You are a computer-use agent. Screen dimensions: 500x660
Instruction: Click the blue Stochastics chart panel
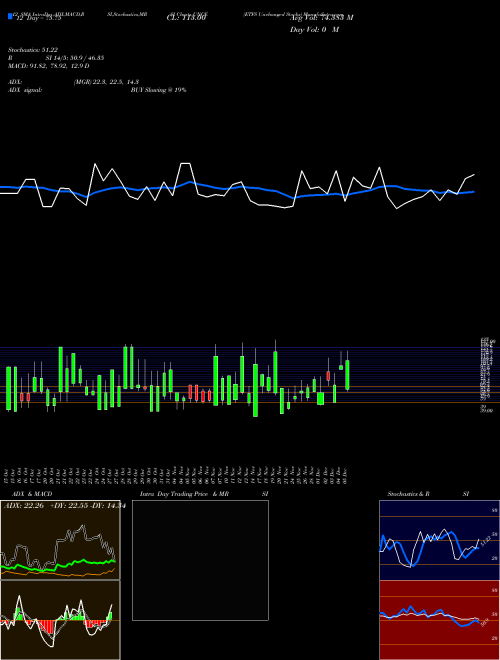(x=439, y=540)
